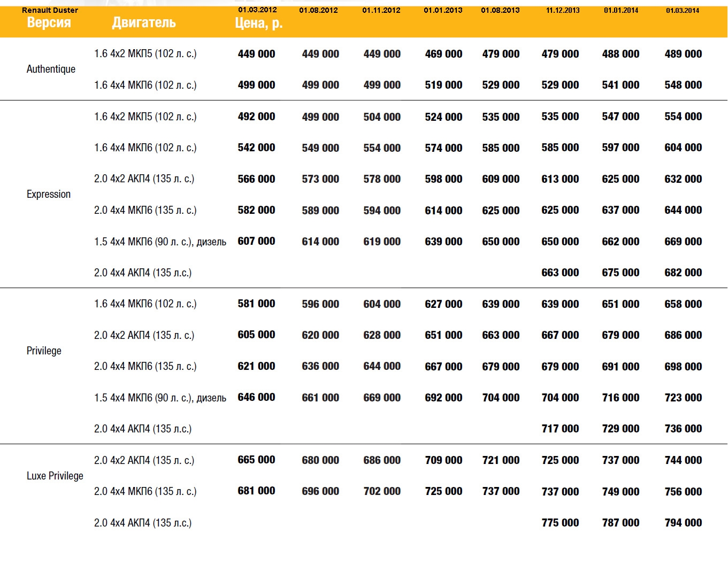728x588 pixels.
Task: Click the 787 000 price cell
Action: tap(620, 523)
